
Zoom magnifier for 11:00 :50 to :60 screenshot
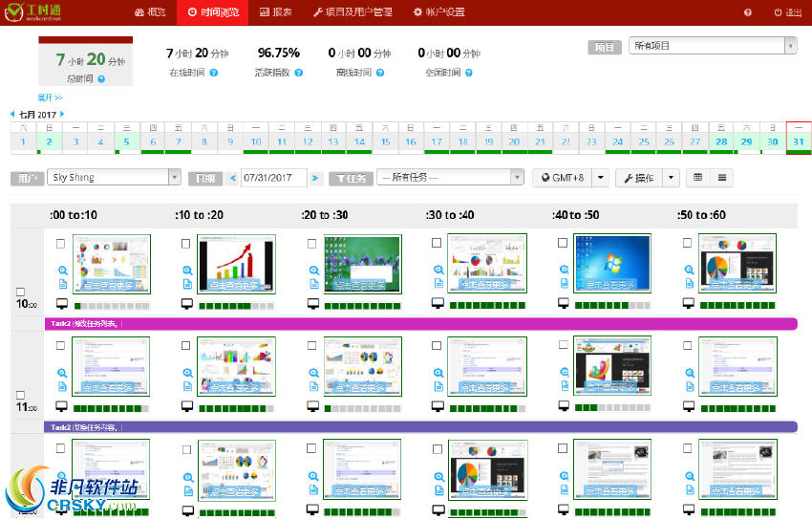point(690,373)
